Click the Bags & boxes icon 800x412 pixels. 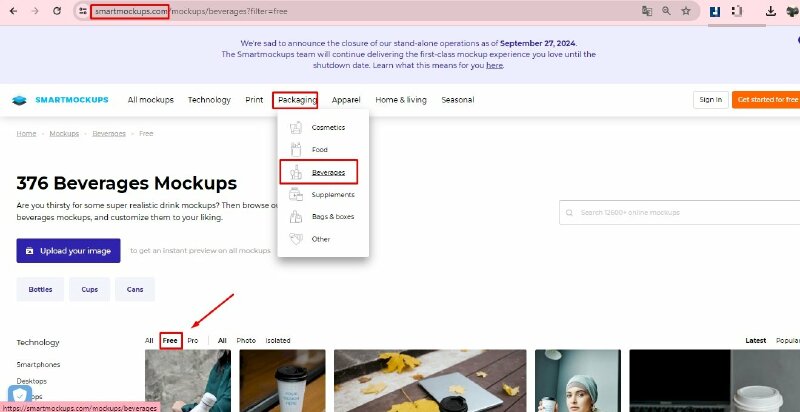click(x=295, y=216)
